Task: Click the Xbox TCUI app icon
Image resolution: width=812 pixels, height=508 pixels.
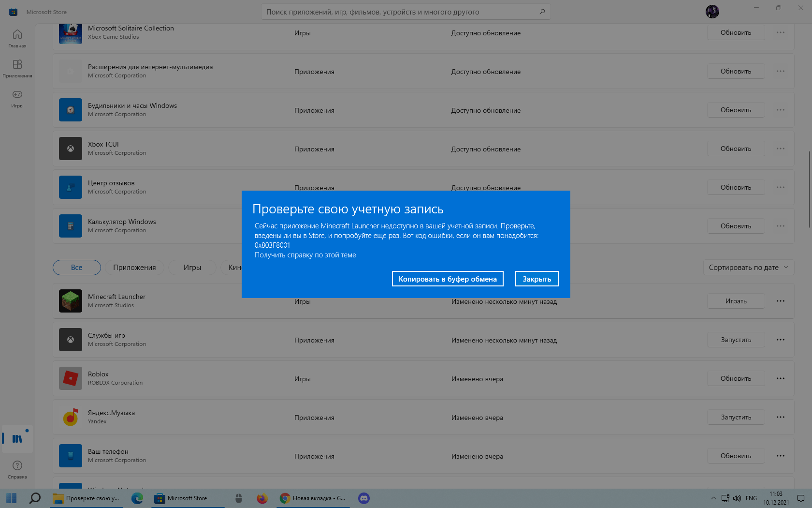Action: (71, 149)
